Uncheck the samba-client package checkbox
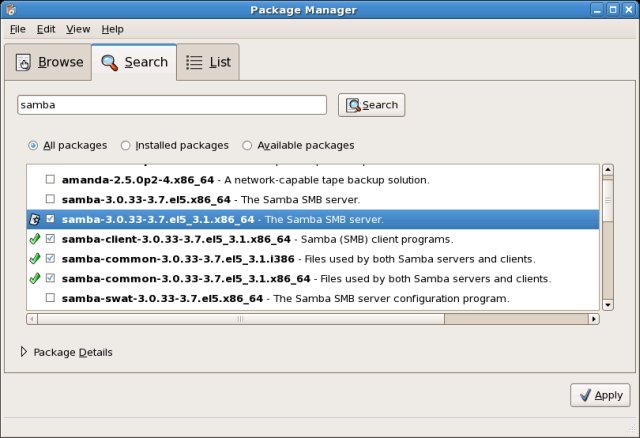 pos(50,238)
